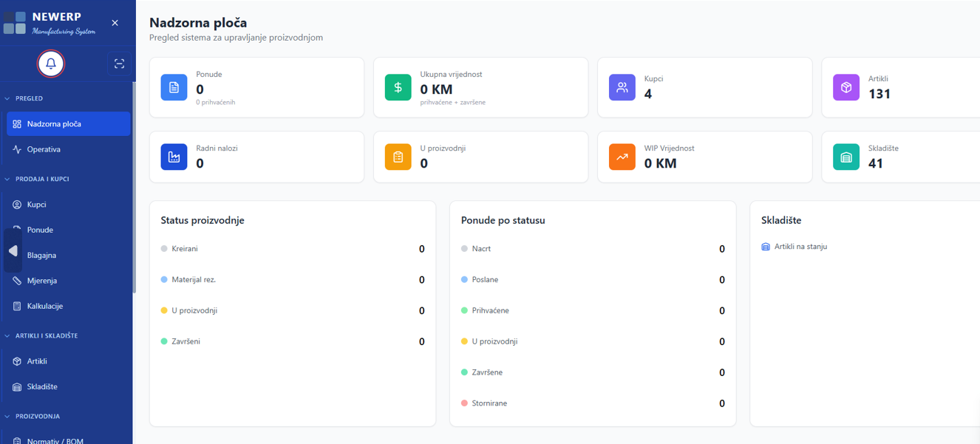Click the blue Ponude document icon
The height and width of the screenshot is (444, 980).
pyautogui.click(x=174, y=87)
